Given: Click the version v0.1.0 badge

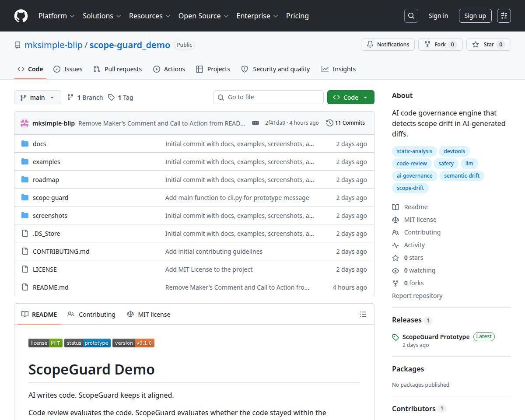Looking at the screenshot, I should point(133,343).
